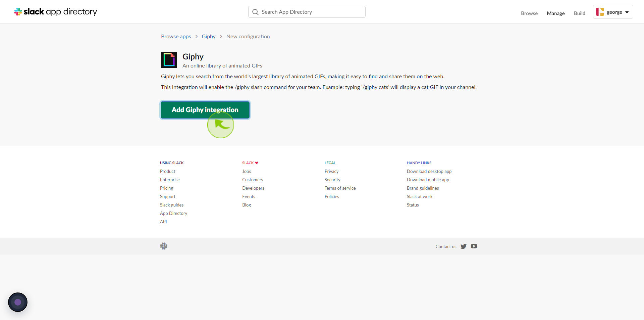Screen dimensions: 644x320
Task: Open the Twitter icon in footer
Action: point(464,246)
